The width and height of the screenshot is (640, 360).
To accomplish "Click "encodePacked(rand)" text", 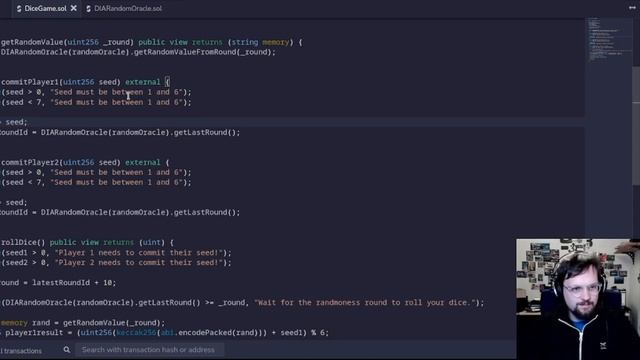I will 218,333.
